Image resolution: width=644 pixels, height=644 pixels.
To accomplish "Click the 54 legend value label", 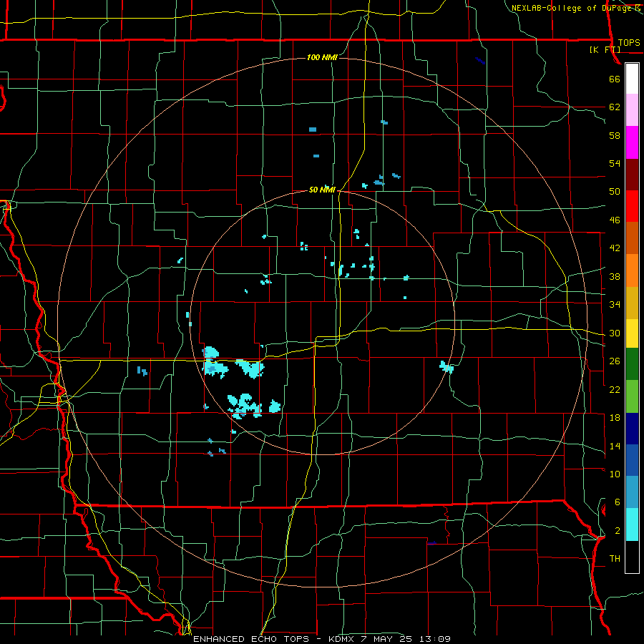I will tap(615, 163).
